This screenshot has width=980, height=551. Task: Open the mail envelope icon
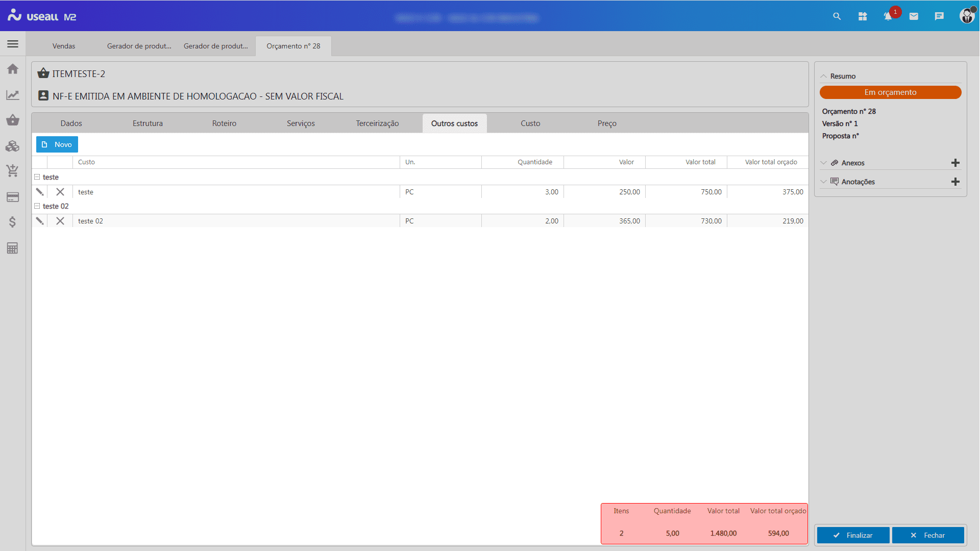(914, 16)
